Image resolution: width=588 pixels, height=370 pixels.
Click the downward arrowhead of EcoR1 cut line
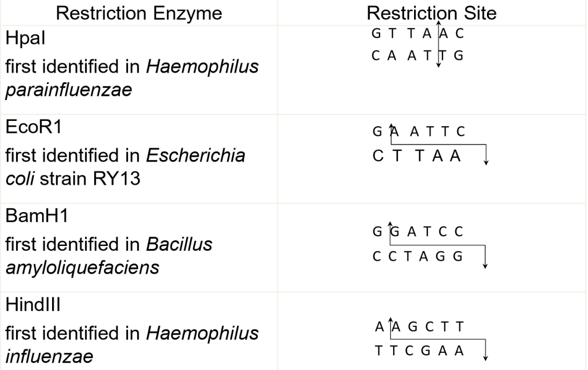pos(486,163)
